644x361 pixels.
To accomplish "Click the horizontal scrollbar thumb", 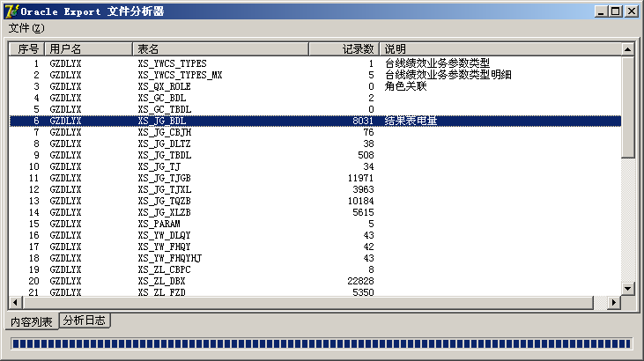I will 308,303.
